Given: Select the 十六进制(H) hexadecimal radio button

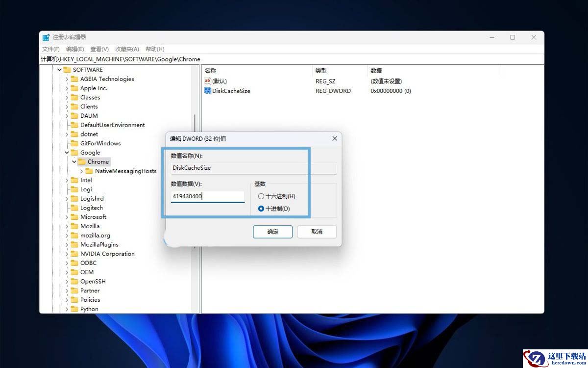Looking at the screenshot, I should click(261, 196).
